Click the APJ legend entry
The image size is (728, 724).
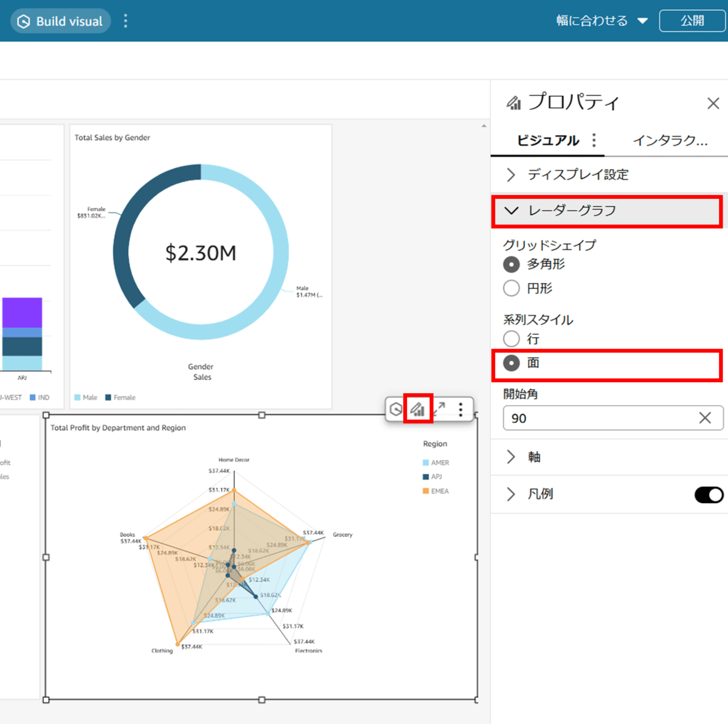click(x=432, y=477)
